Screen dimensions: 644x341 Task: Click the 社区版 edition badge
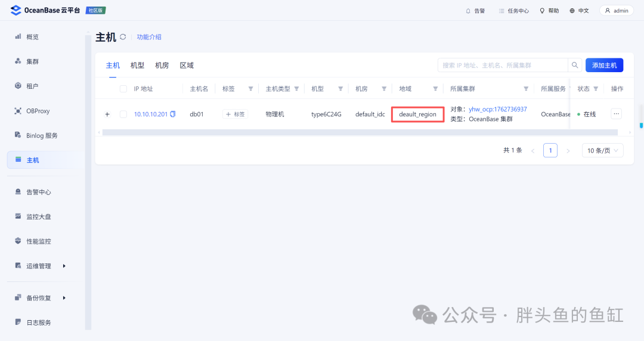(95, 11)
